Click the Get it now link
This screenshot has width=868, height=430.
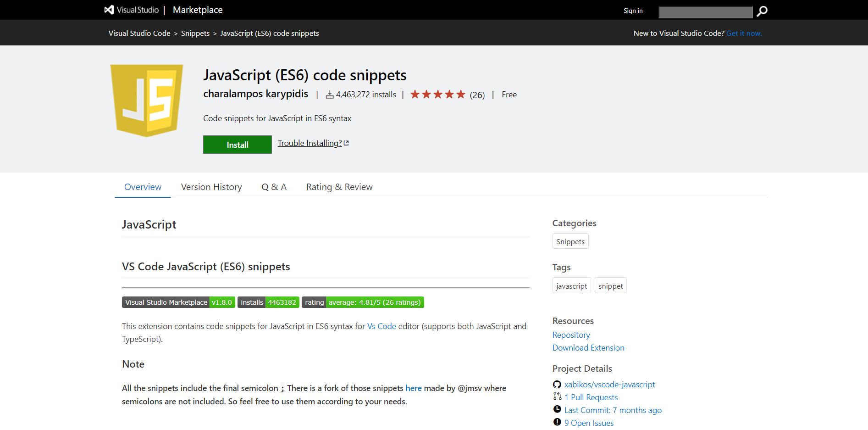(744, 33)
